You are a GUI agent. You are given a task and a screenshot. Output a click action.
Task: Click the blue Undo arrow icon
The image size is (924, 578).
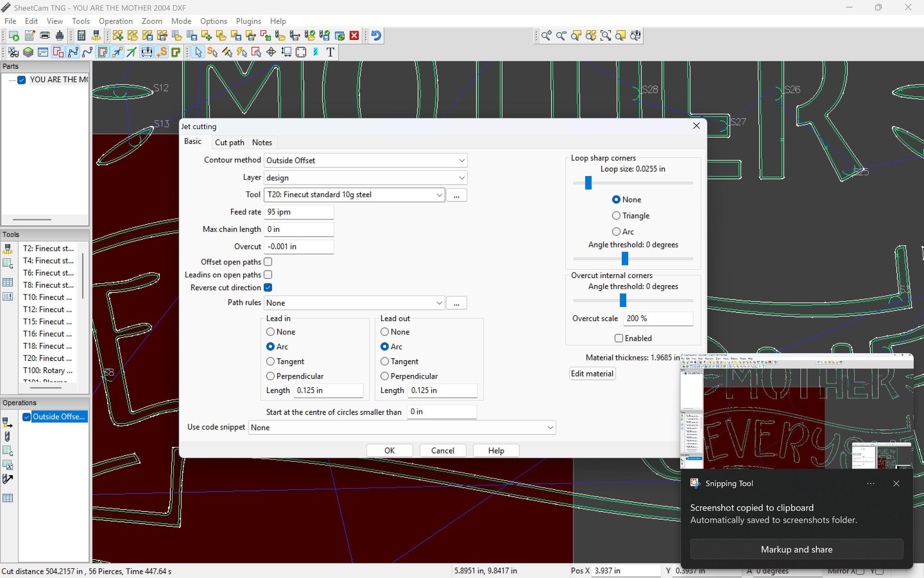[x=376, y=36]
